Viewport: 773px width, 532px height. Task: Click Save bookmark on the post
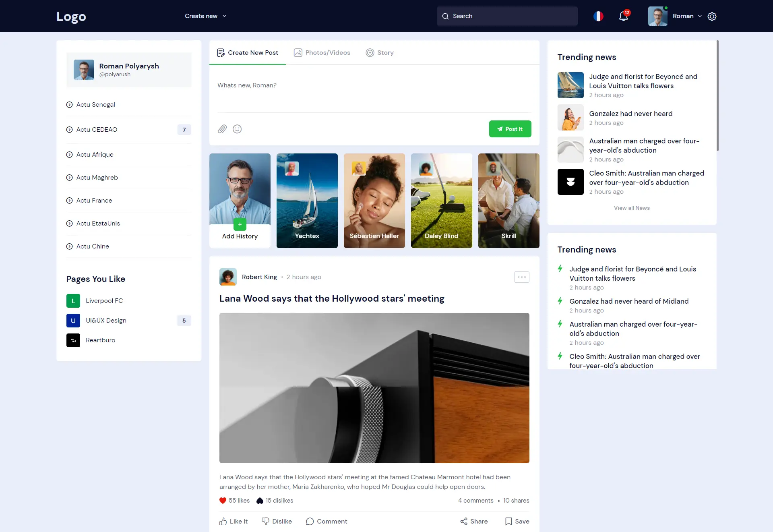pyautogui.click(x=517, y=521)
